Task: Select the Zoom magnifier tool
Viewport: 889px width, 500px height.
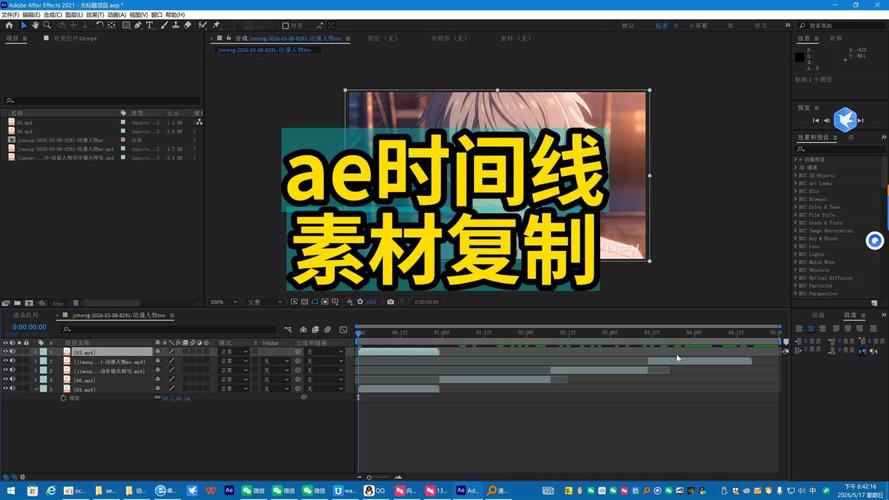Action: click(47, 25)
